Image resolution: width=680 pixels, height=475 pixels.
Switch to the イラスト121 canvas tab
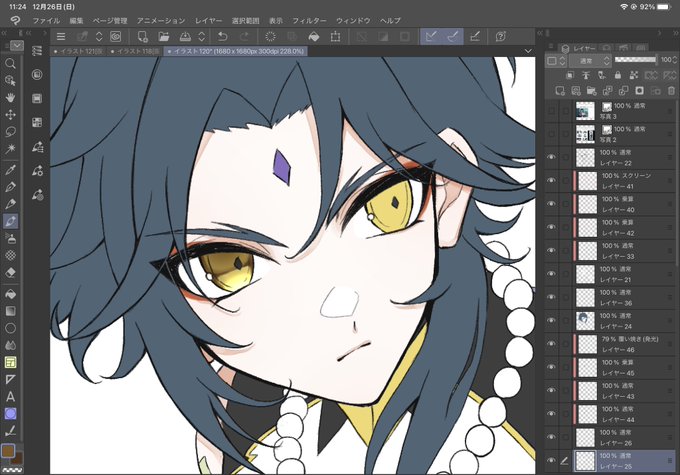pos(78,51)
